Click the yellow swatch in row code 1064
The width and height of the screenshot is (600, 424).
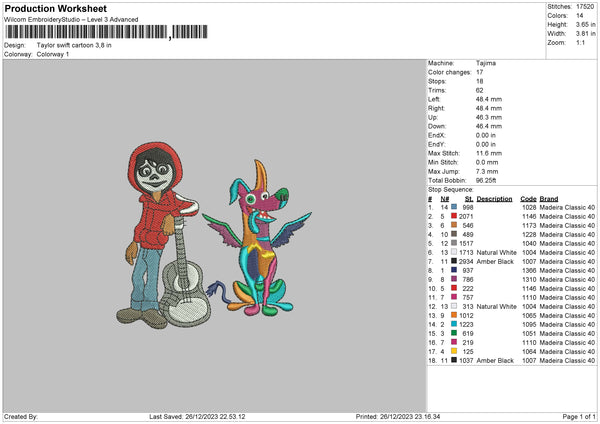coord(454,351)
